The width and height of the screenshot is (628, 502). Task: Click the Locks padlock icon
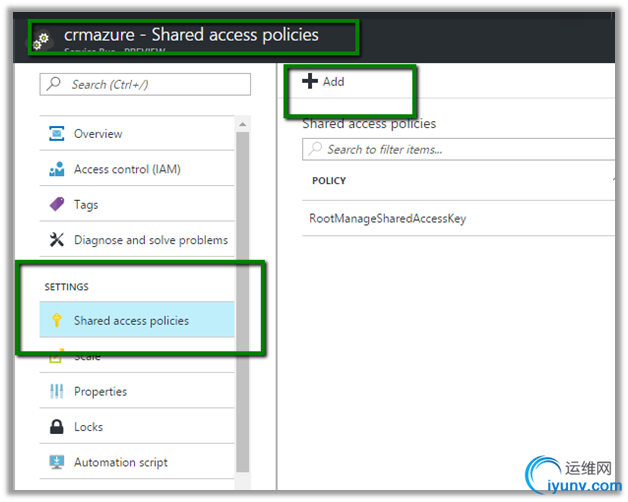coord(56,427)
